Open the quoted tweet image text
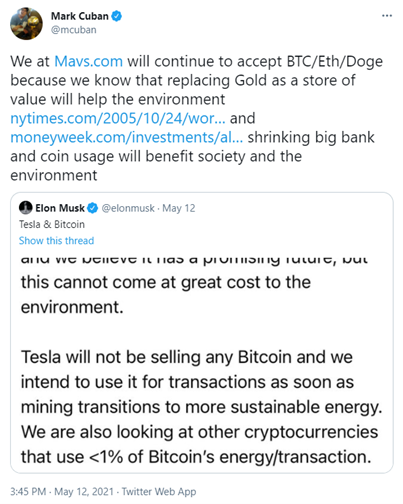The width and height of the screenshot is (403, 504). (202, 360)
